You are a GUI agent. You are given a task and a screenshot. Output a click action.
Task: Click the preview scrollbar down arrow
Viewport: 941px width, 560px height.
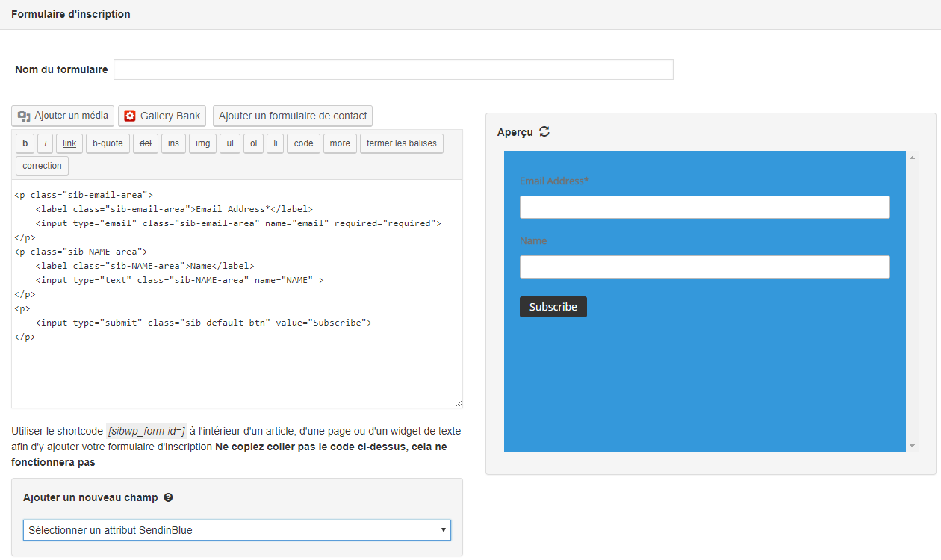(x=912, y=446)
